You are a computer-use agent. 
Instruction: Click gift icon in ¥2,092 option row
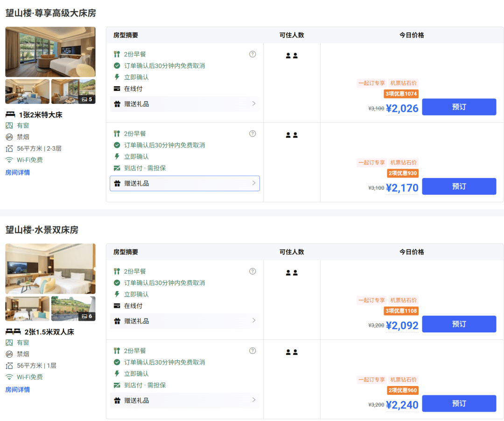coord(117,321)
